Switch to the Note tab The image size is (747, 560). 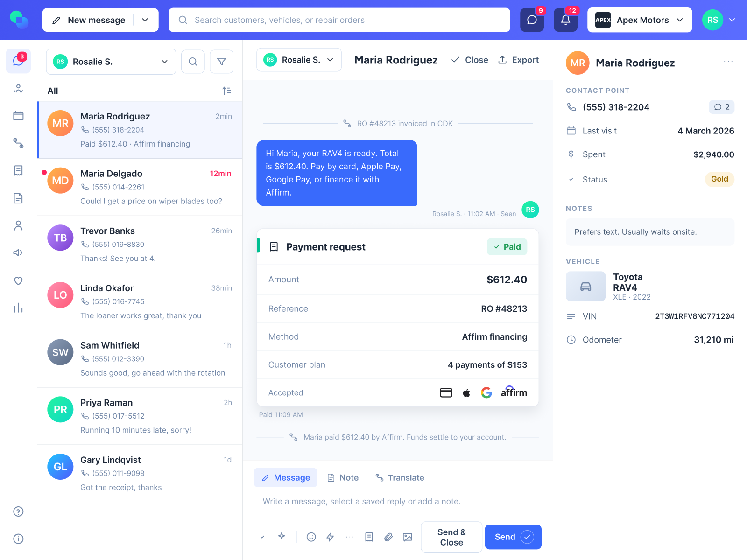pos(343,478)
